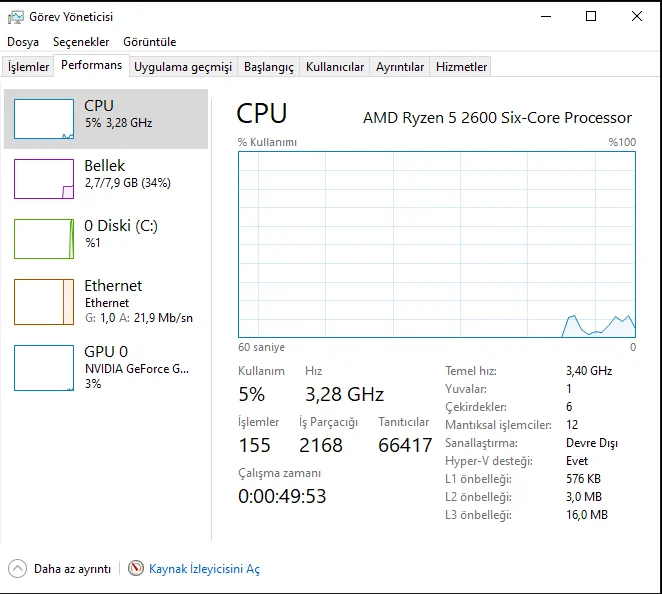Select the Bellek memory graph thumbnail
Image resolution: width=662 pixels, height=594 pixels.
click(44, 179)
